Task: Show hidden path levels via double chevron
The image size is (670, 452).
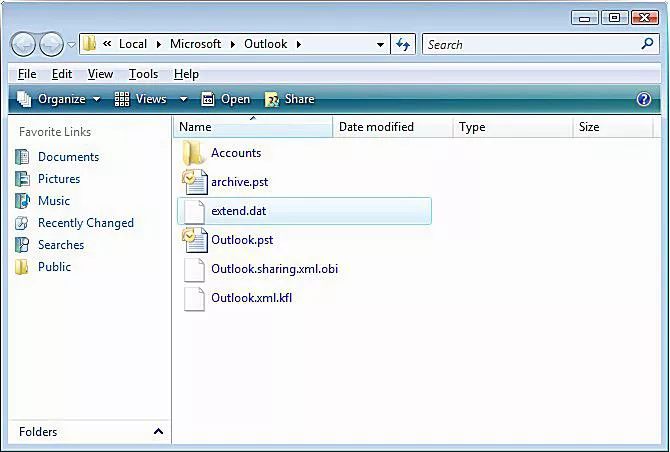Action: pyautogui.click(x=107, y=44)
